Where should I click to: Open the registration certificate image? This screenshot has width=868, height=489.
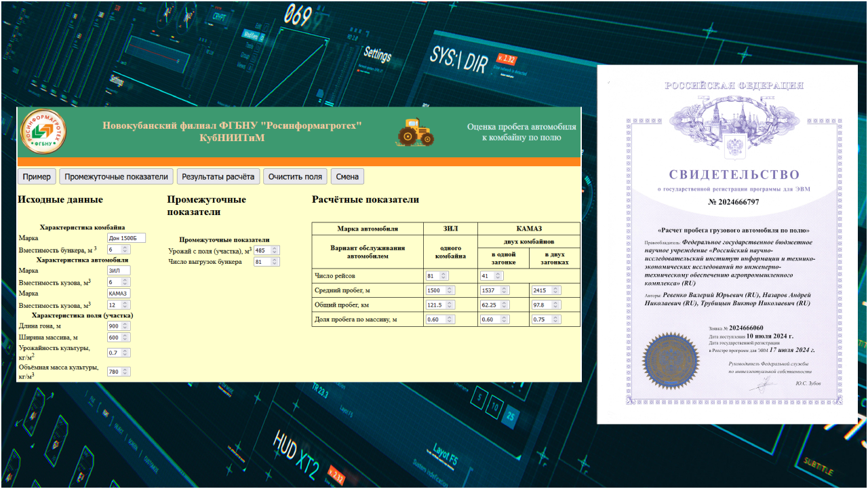tap(727, 244)
